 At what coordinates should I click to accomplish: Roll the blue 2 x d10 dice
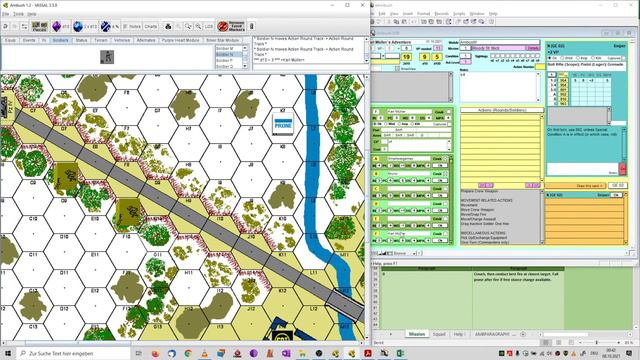85,27
